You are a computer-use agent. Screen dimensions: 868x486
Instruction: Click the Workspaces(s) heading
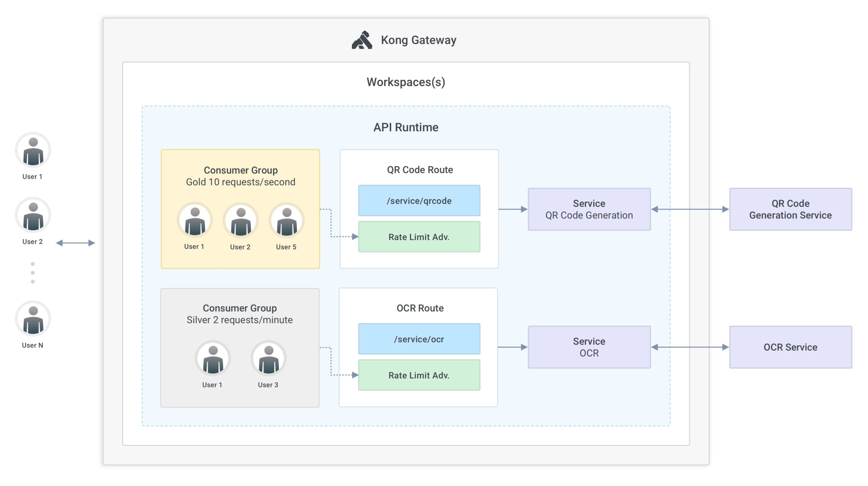406,82
